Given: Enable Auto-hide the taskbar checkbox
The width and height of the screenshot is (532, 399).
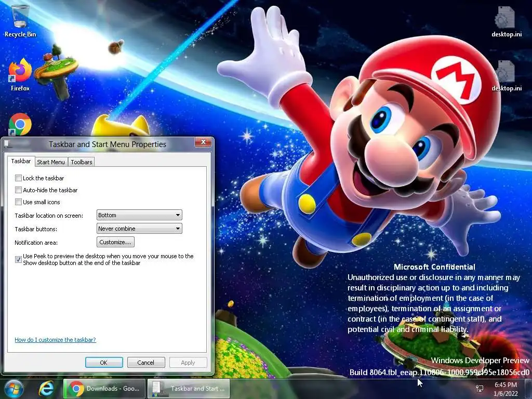Looking at the screenshot, I should [18, 190].
